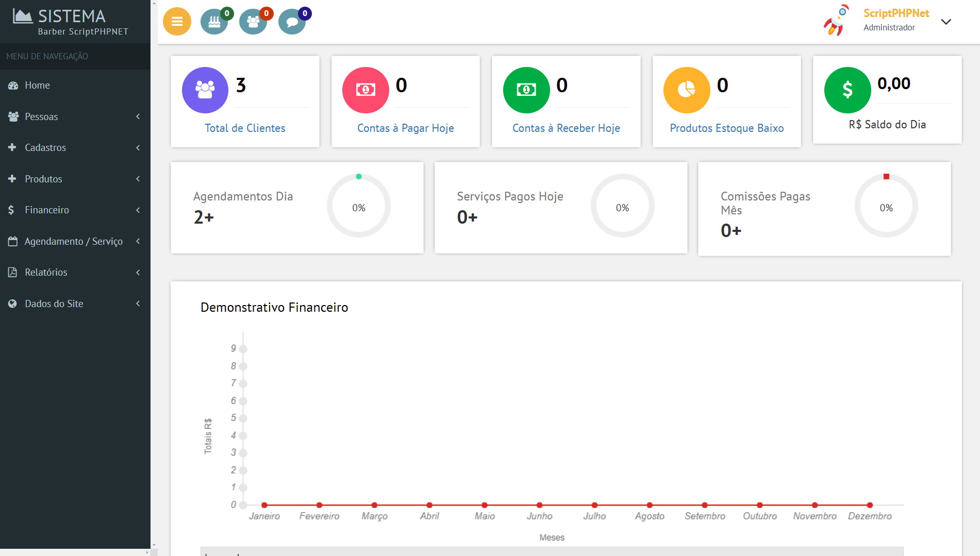Click the orange hamburger menu toggle button
The image size is (980, 556).
click(177, 22)
